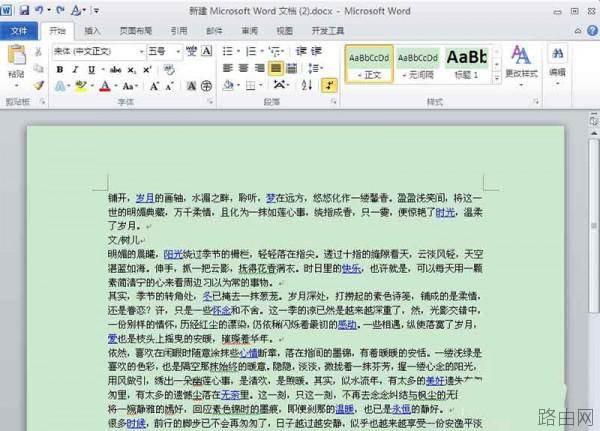Click the Cut scissors icon
Viewport: 600px width, 431px height.
(x=38, y=52)
